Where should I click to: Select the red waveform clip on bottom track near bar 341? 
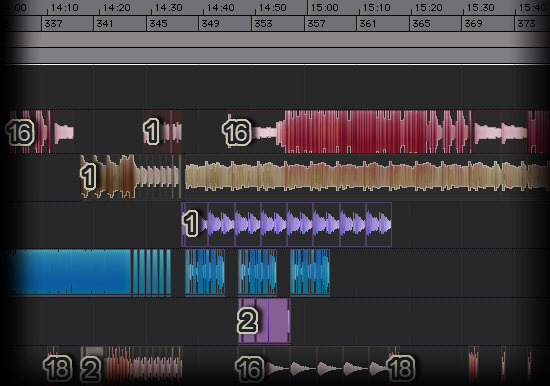click(119, 366)
